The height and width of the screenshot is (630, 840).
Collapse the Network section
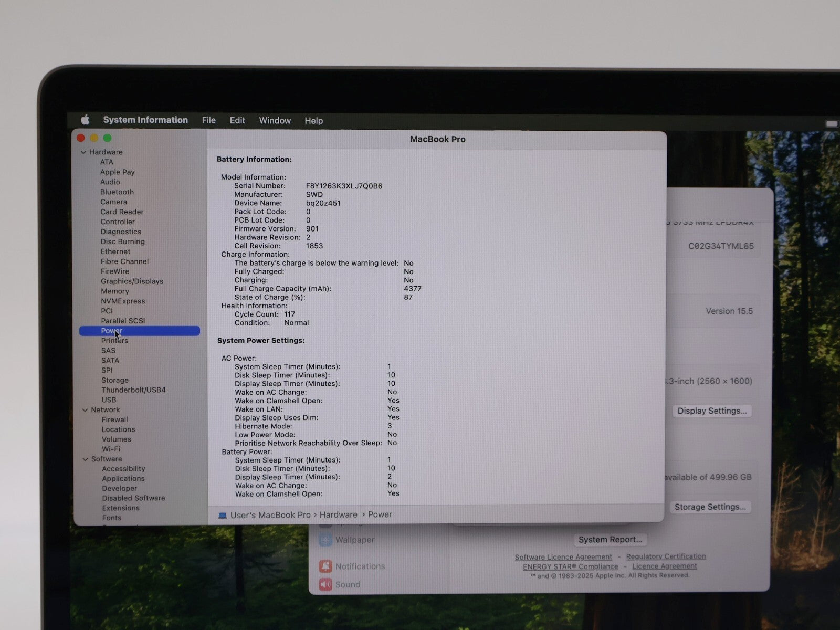[x=85, y=410]
